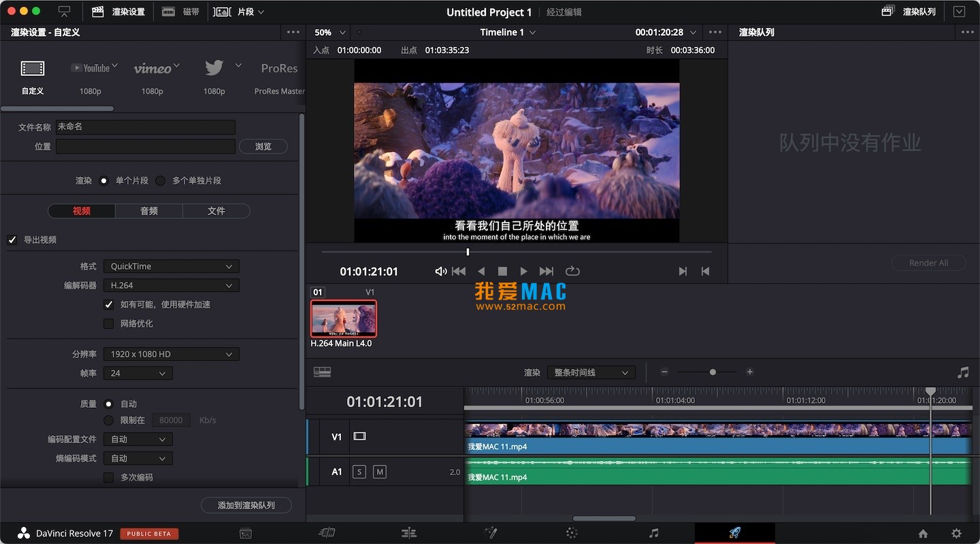Image resolution: width=980 pixels, height=544 pixels.
Task: Switch to the File (文件) settings tab
Action: coord(216,211)
